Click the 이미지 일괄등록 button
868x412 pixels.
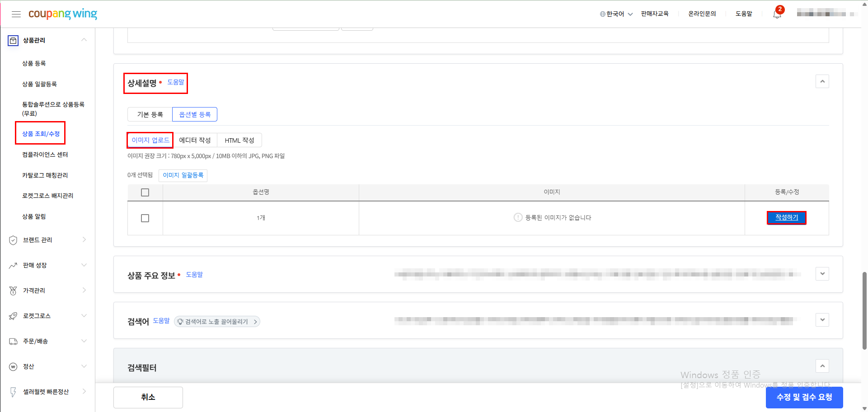point(183,175)
